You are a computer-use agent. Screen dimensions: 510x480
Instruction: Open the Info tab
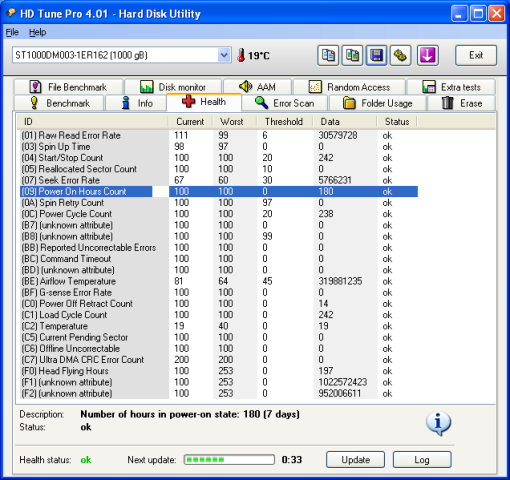pyautogui.click(x=136, y=103)
